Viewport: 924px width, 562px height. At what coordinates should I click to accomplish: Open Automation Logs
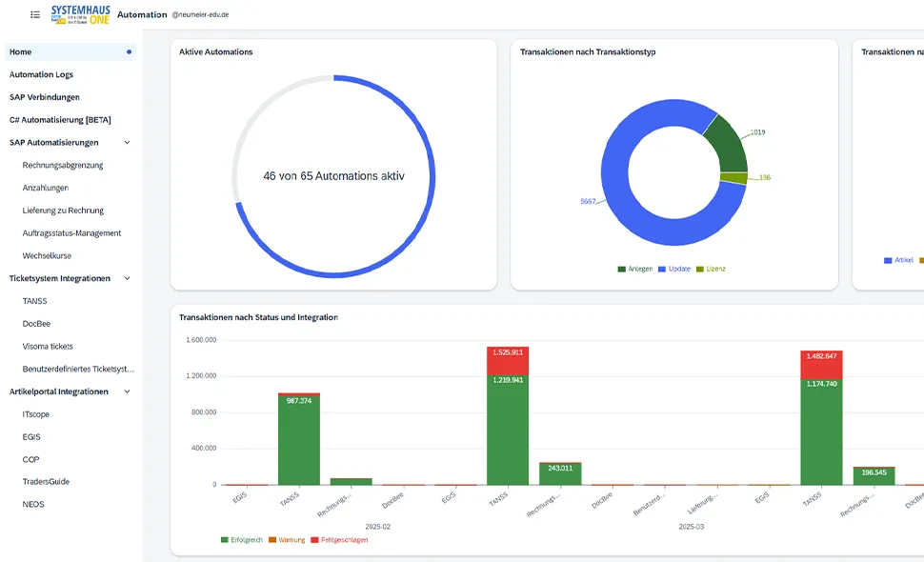41,75
